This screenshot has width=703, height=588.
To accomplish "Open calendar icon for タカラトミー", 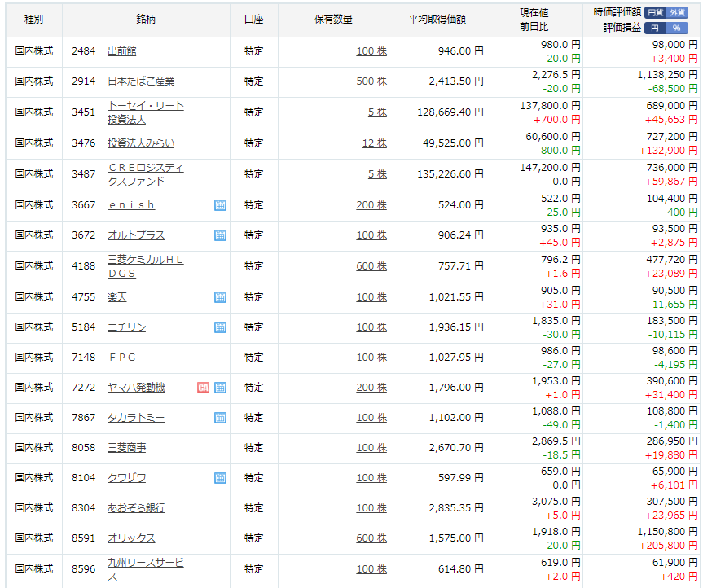I will pos(220,418).
